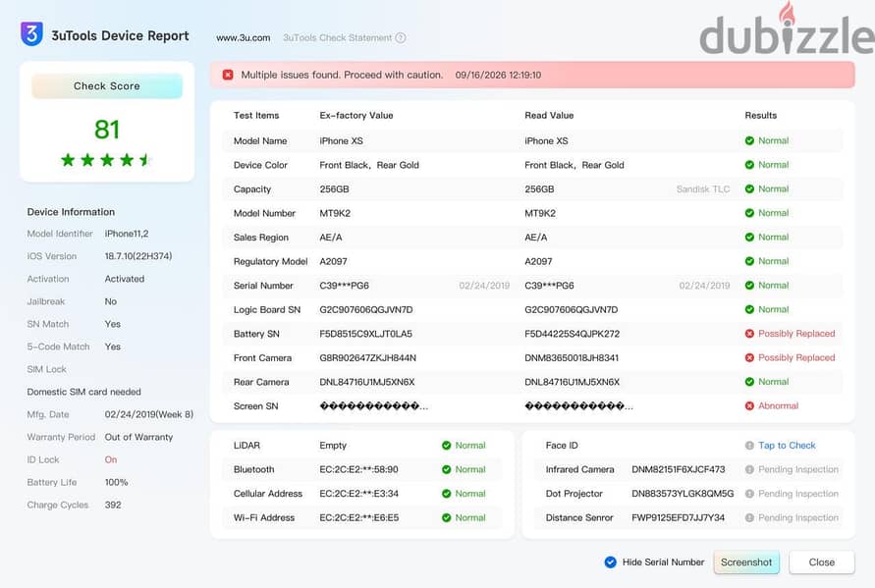Click the Serial Number green Normal check icon
Viewport: 875px width, 588px height.
749,285
